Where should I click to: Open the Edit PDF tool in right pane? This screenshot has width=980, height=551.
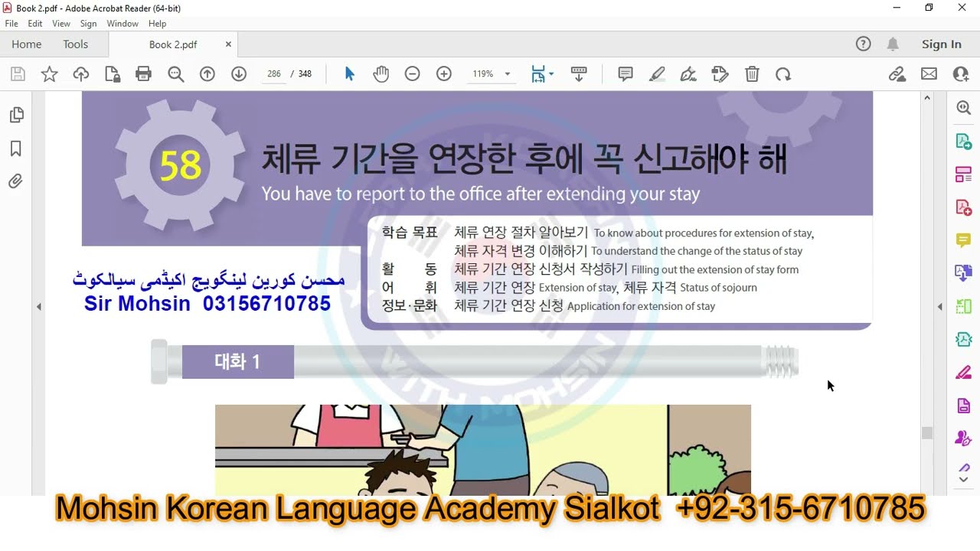(963, 174)
